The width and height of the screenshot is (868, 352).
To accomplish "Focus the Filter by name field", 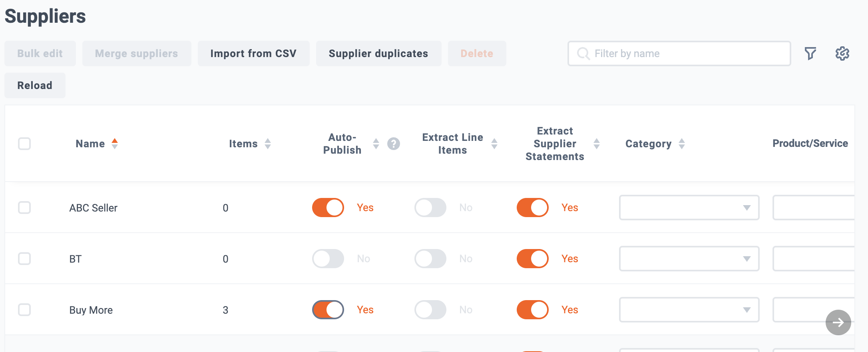I will pos(679,53).
